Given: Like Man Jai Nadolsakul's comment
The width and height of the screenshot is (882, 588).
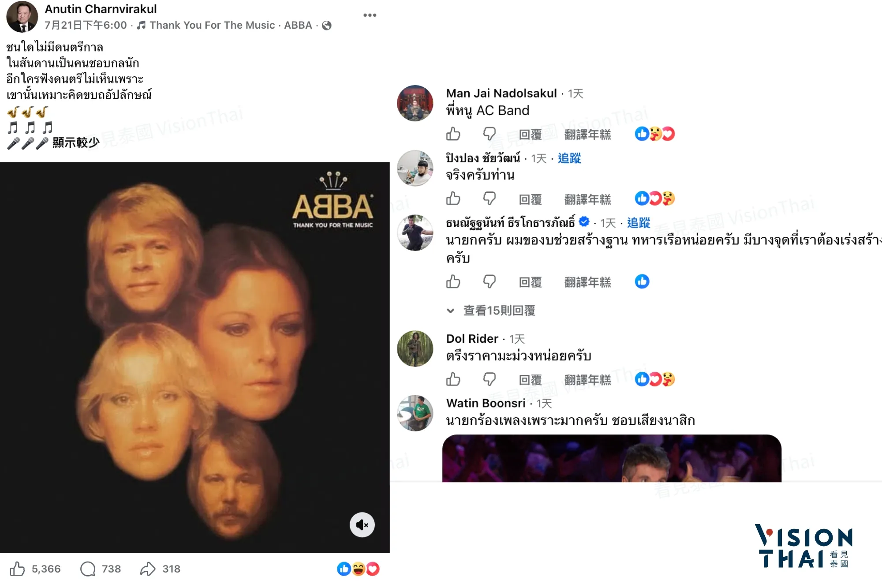Looking at the screenshot, I should pos(453,134).
